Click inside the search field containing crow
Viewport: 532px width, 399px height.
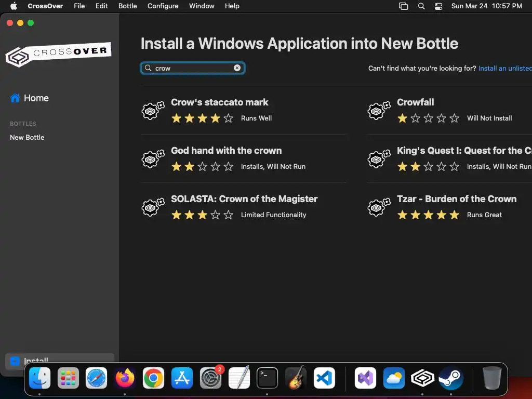pyautogui.click(x=193, y=68)
